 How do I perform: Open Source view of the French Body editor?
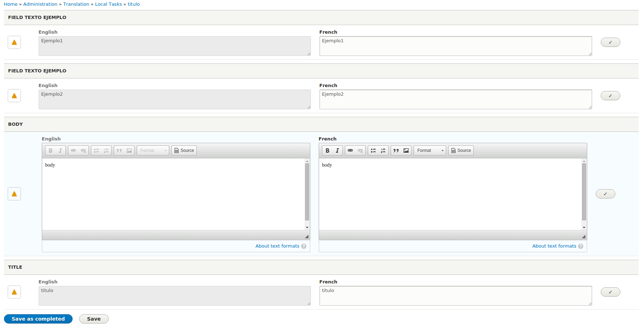pos(461,150)
